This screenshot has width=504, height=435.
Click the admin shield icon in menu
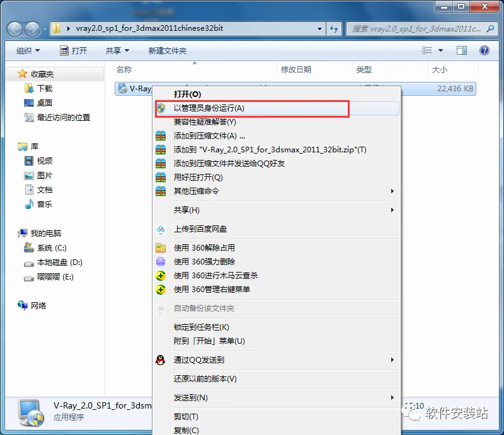[x=161, y=108]
